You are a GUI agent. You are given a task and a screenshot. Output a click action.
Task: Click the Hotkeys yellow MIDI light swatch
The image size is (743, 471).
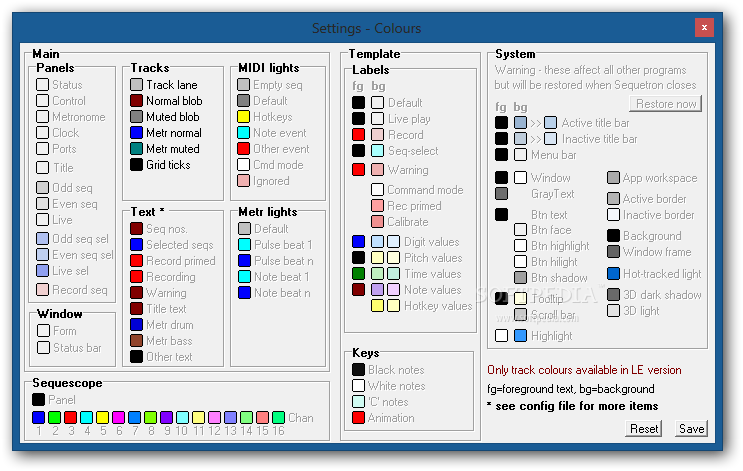(244, 117)
